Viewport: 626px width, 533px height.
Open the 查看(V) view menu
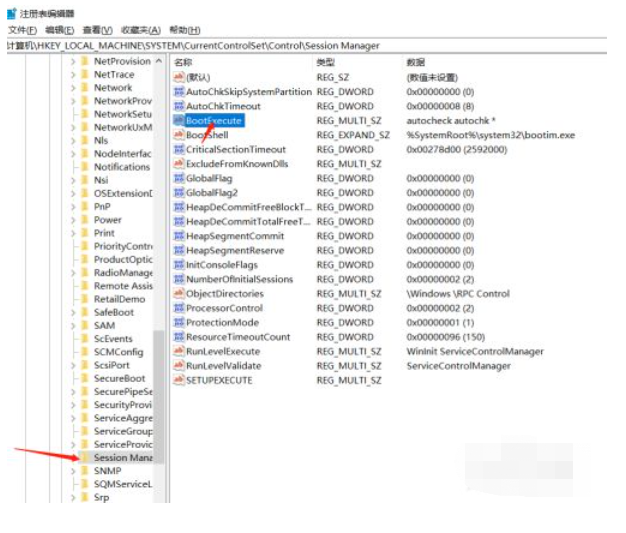[x=97, y=30]
